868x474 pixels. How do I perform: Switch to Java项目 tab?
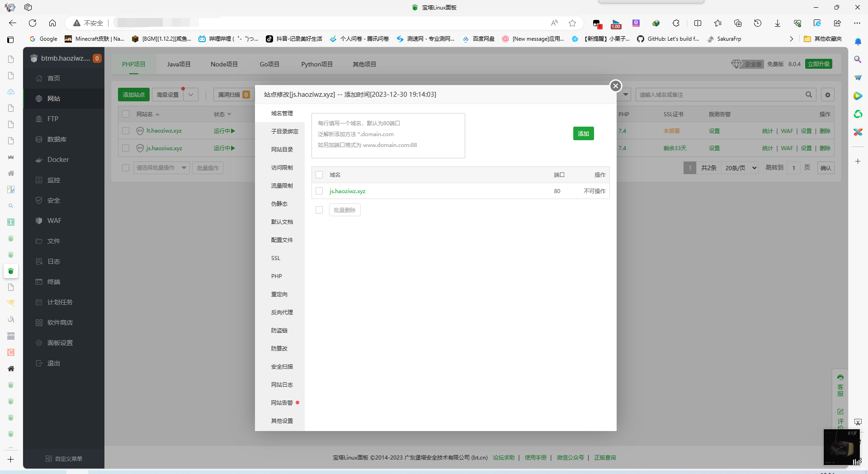(179, 64)
